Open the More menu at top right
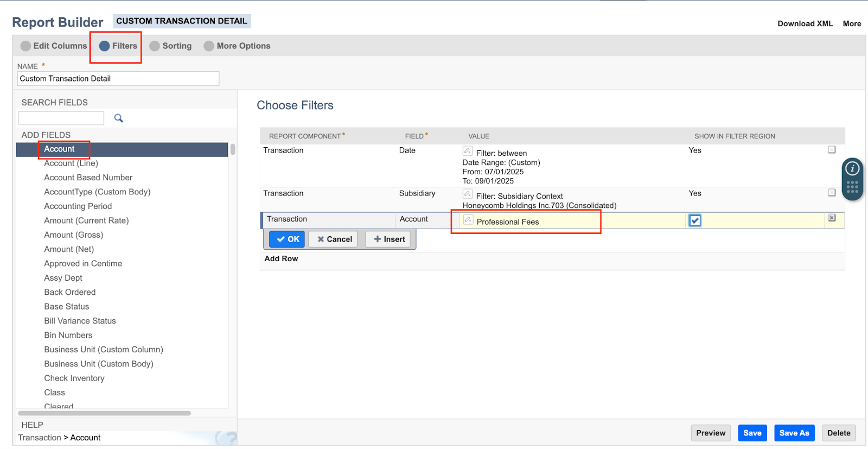Image resolution: width=868 pixels, height=449 pixels. click(x=852, y=23)
